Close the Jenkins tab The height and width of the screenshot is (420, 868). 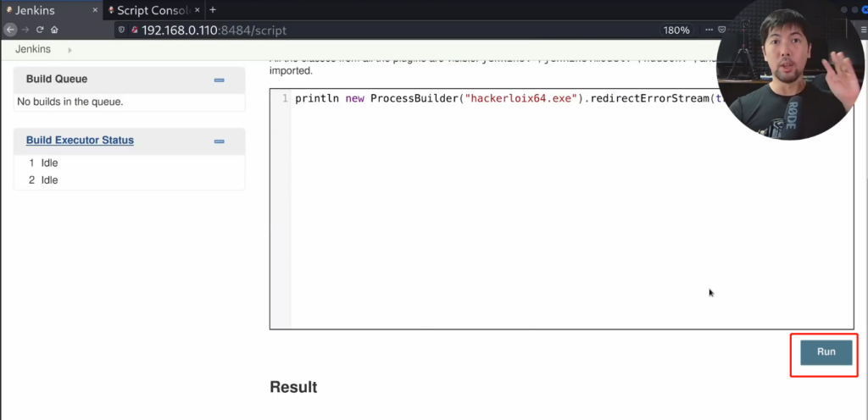tap(93, 10)
